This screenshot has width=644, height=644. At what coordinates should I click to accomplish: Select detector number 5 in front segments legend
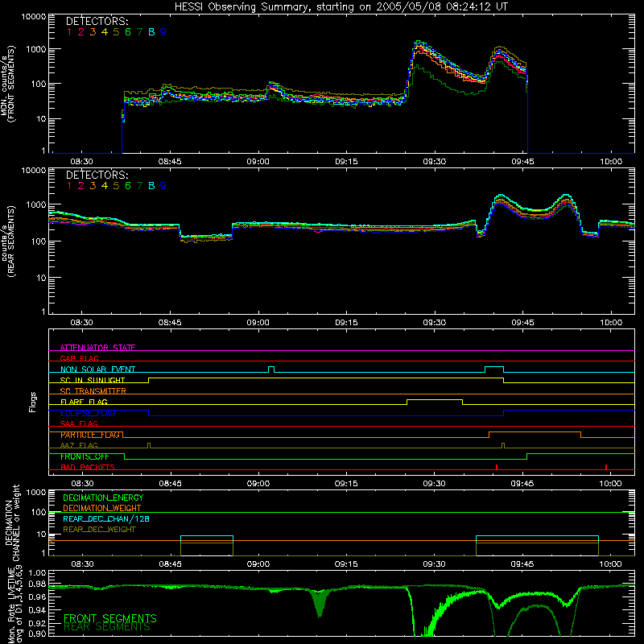coord(116,32)
